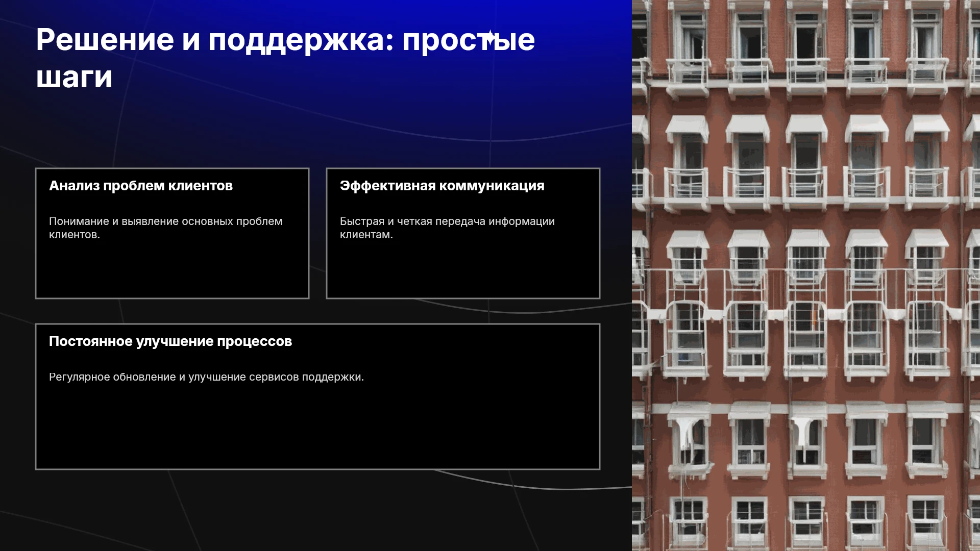This screenshot has width=980, height=551.
Task: Select the word "Решение" in the slide title
Action: point(105,40)
